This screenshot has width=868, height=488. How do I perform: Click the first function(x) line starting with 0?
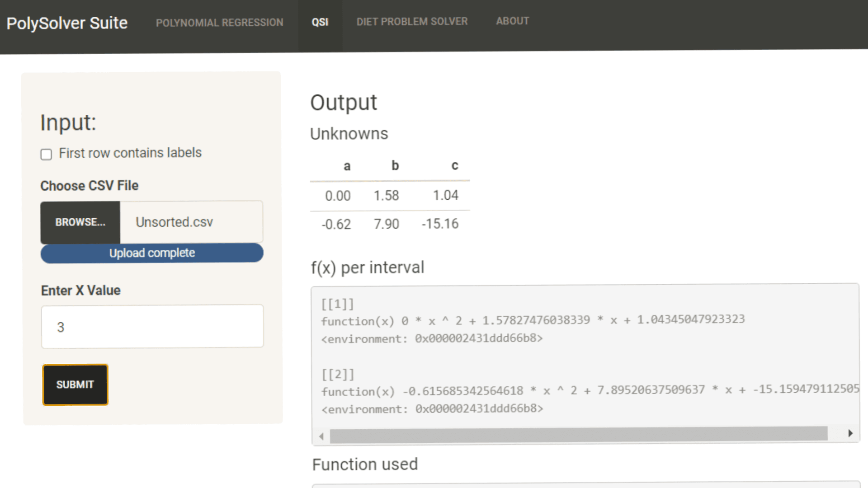point(533,320)
